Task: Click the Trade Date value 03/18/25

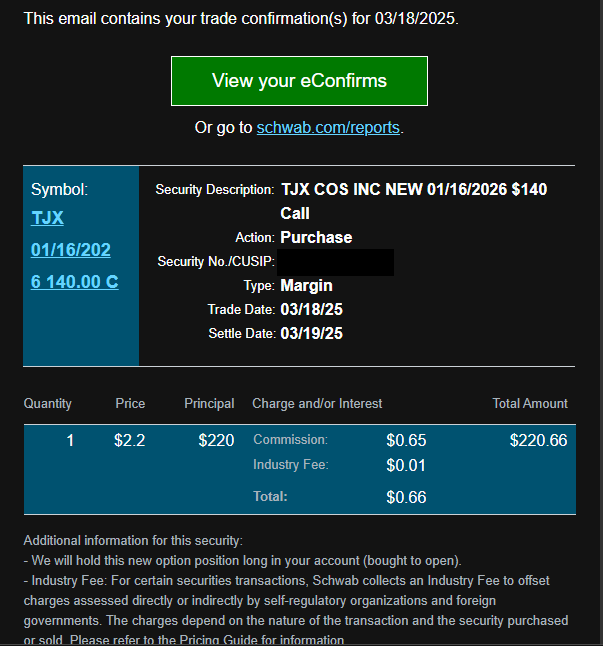Action: click(x=312, y=310)
